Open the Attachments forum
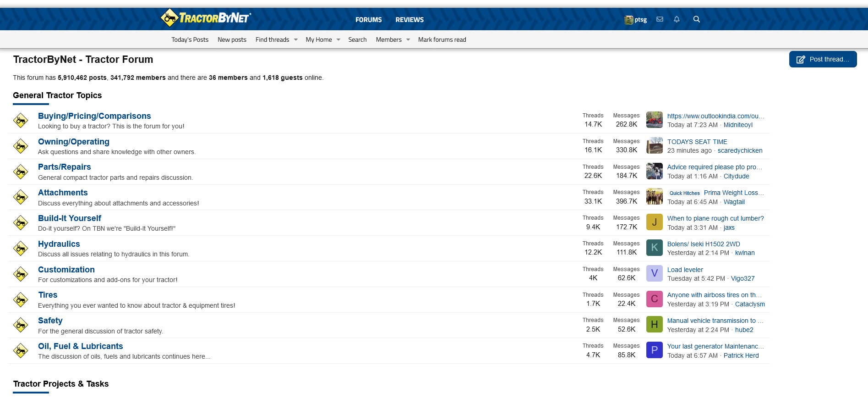This screenshot has height=399, width=868. (63, 193)
